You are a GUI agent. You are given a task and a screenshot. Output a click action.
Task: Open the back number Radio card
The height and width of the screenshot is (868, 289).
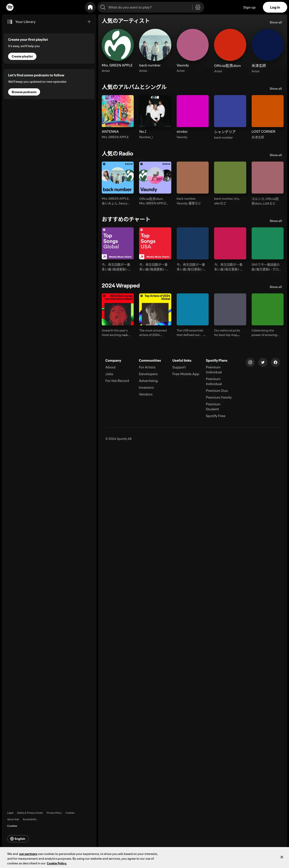118,178
